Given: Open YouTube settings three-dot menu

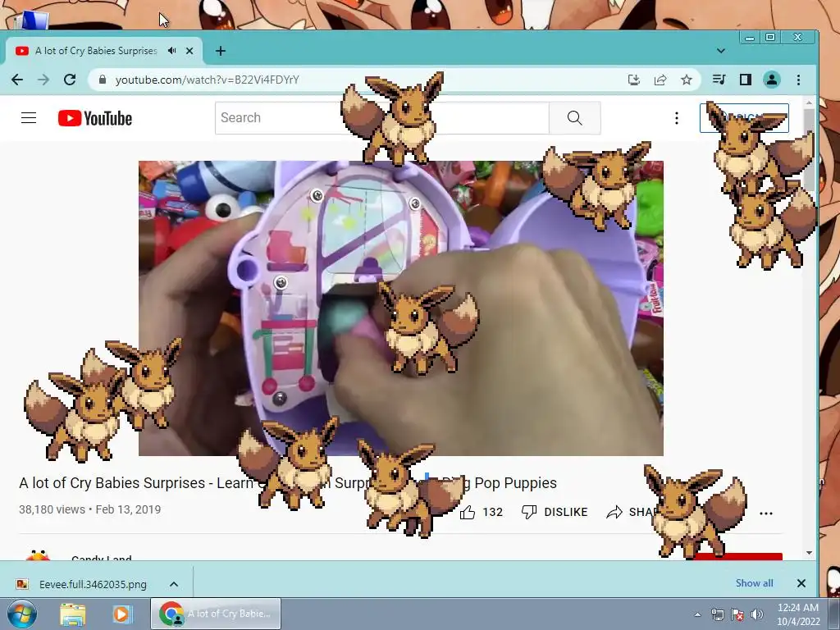Looking at the screenshot, I should pos(677,118).
